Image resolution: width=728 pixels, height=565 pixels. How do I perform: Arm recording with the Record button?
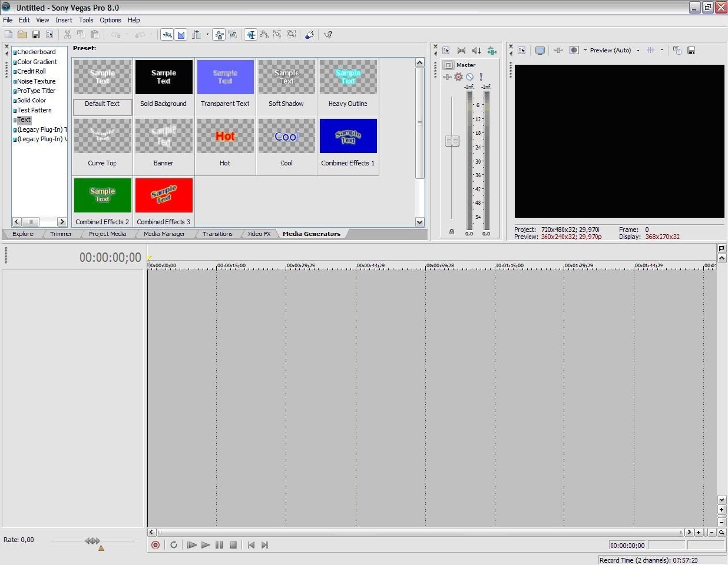click(x=155, y=545)
